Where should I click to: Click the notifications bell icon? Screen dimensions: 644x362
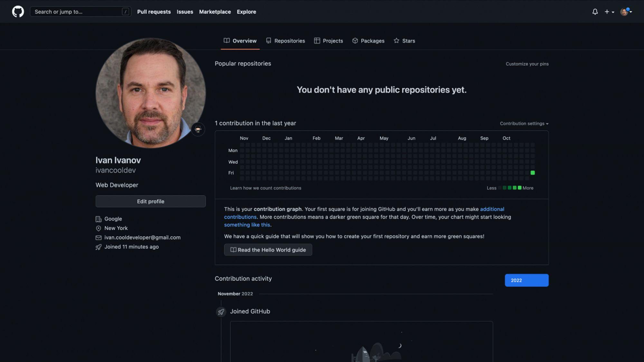pos(595,12)
